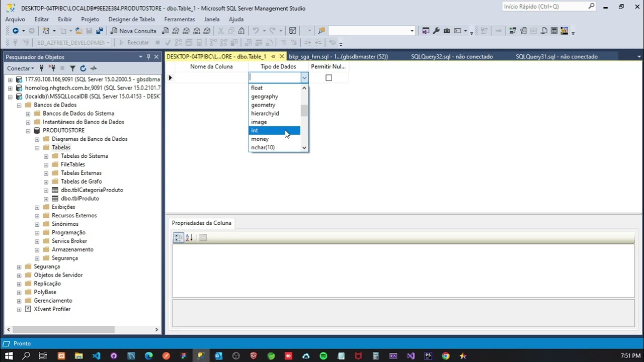Select the Service Broker folder
644x362 pixels.
tap(69, 241)
